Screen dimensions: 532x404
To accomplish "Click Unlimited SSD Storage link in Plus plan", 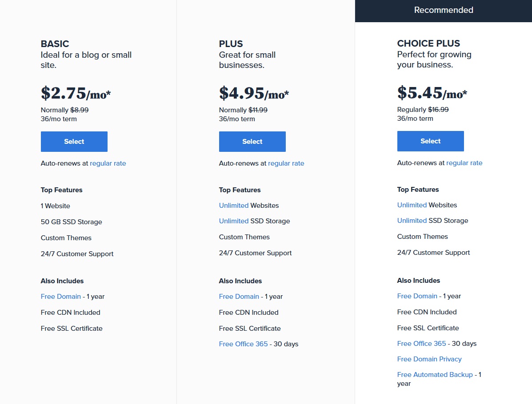I will (x=233, y=221).
